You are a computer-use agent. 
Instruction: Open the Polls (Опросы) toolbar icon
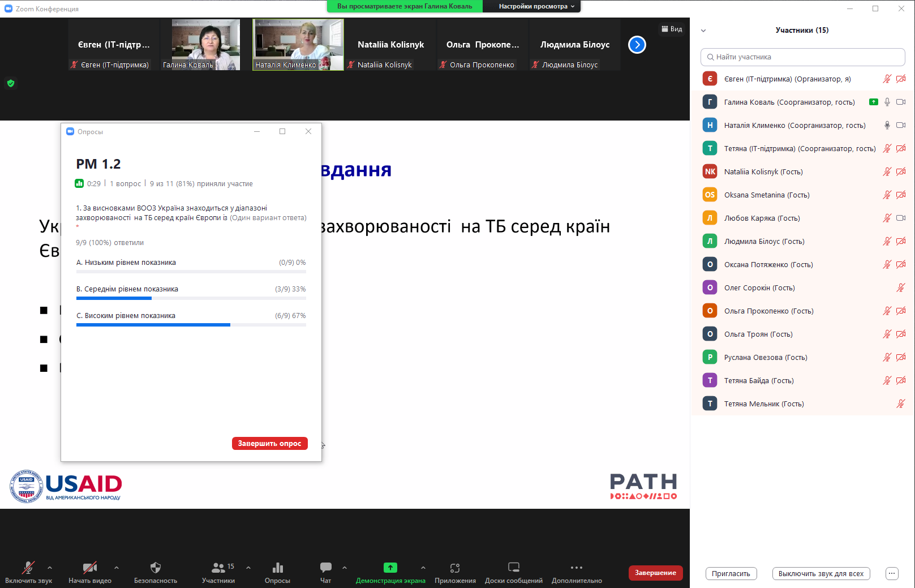point(277,568)
